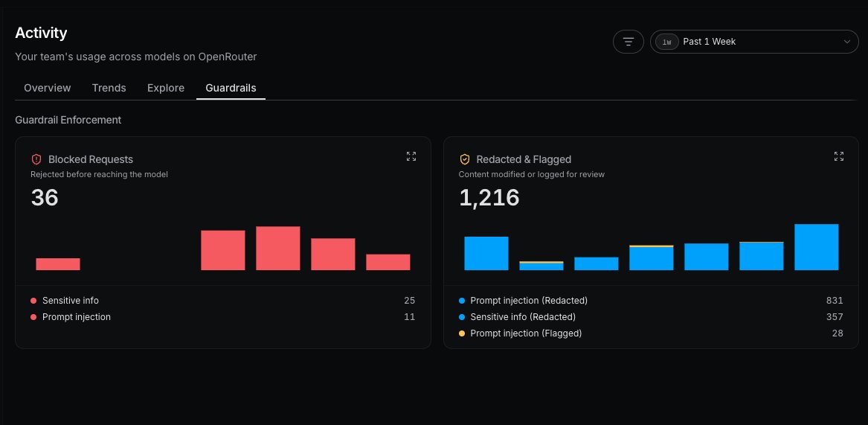This screenshot has width=868, height=425.
Task: Click the Prompt injection (Flagged) legend label
Action: (x=526, y=333)
